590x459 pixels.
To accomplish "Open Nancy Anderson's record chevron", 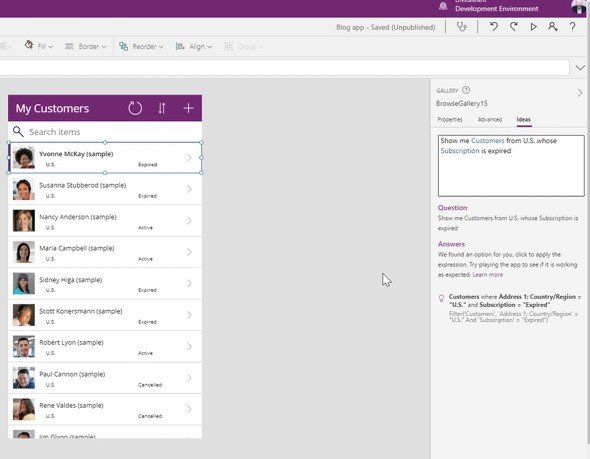I will (189, 220).
